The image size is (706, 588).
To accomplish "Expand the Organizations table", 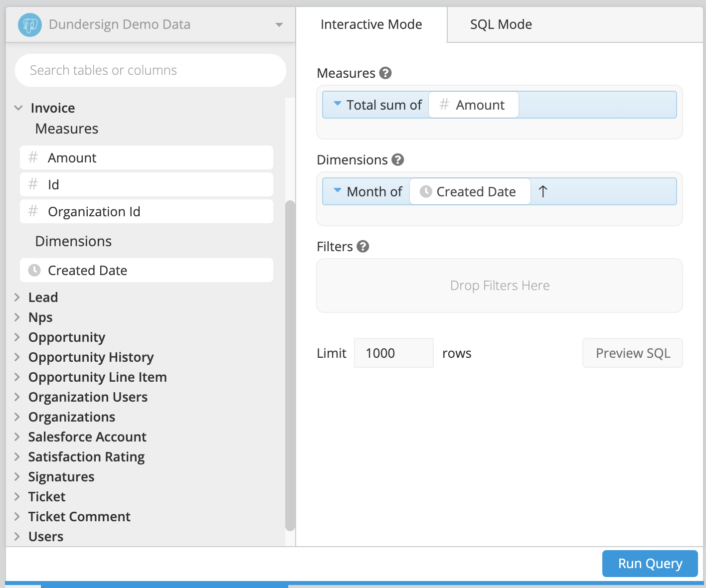I will [17, 417].
